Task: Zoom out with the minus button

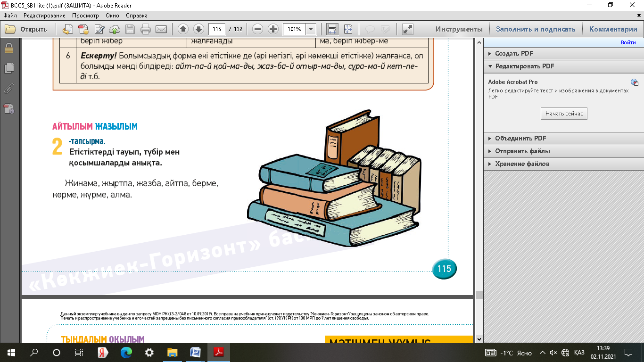Action: click(x=257, y=29)
